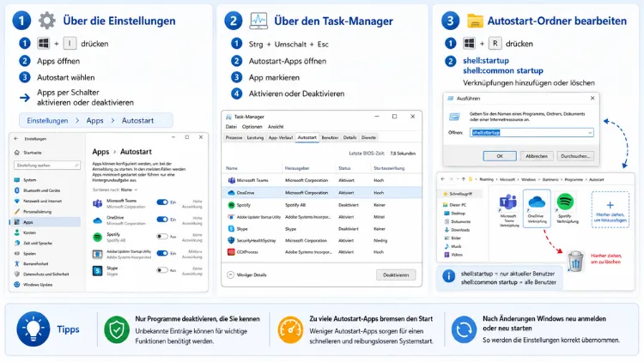The height and width of the screenshot is (362, 644).
Task: Click CCXProcess icon in Task-Manager list
Action: tap(231, 252)
